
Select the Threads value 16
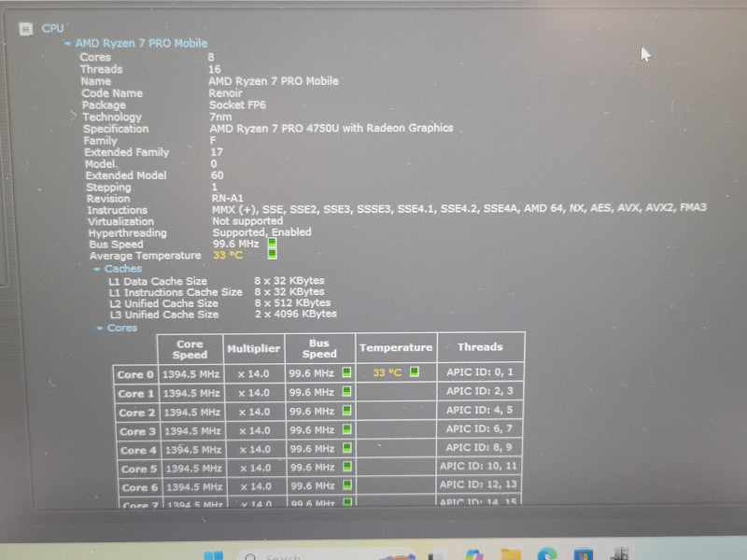click(215, 69)
